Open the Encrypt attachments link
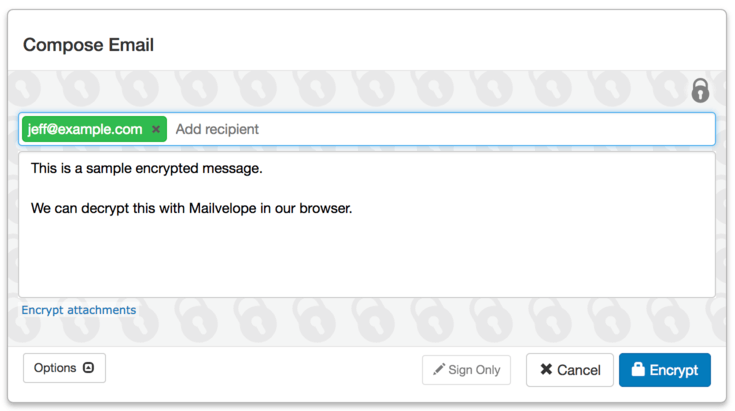 click(x=79, y=310)
